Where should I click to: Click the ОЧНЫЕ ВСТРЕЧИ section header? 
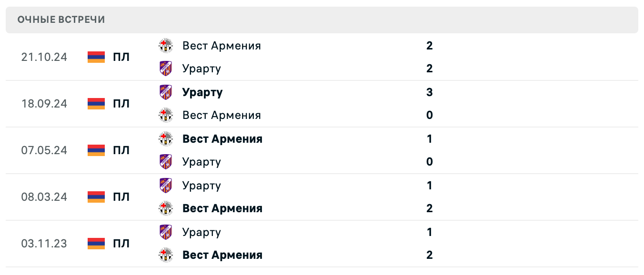[x=61, y=20]
